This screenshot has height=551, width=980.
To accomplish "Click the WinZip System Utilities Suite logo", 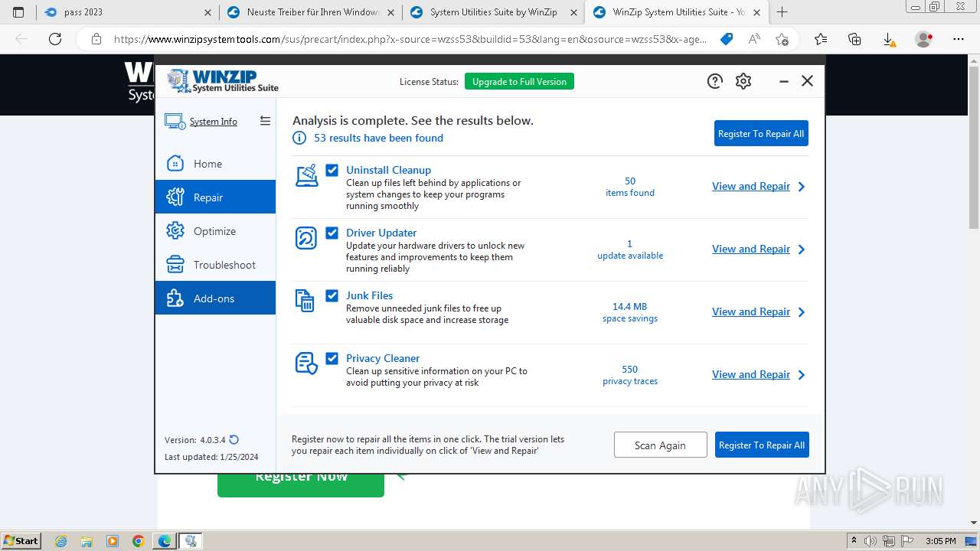I will pyautogui.click(x=223, y=80).
